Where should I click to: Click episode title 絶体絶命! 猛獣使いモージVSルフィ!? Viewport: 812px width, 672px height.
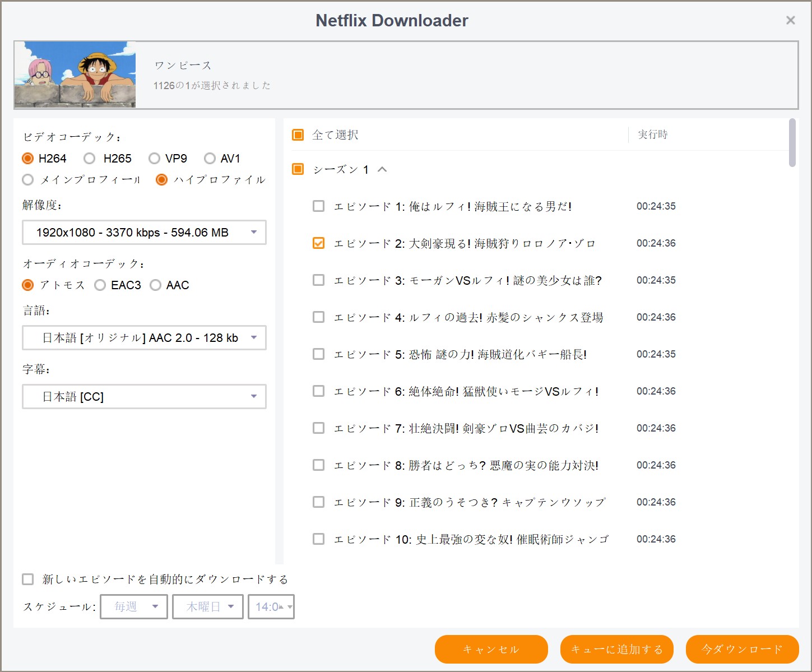504,391
